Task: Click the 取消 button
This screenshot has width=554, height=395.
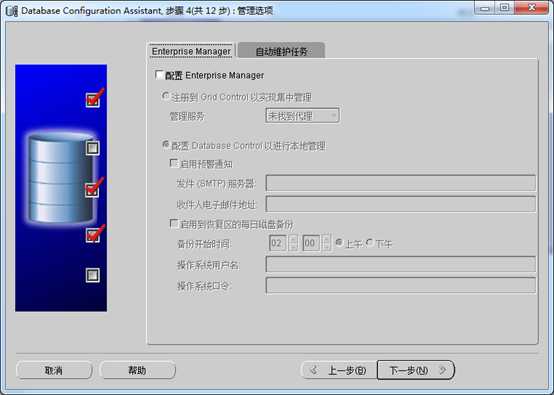Action: pyautogui.click(x=54, y=370)
